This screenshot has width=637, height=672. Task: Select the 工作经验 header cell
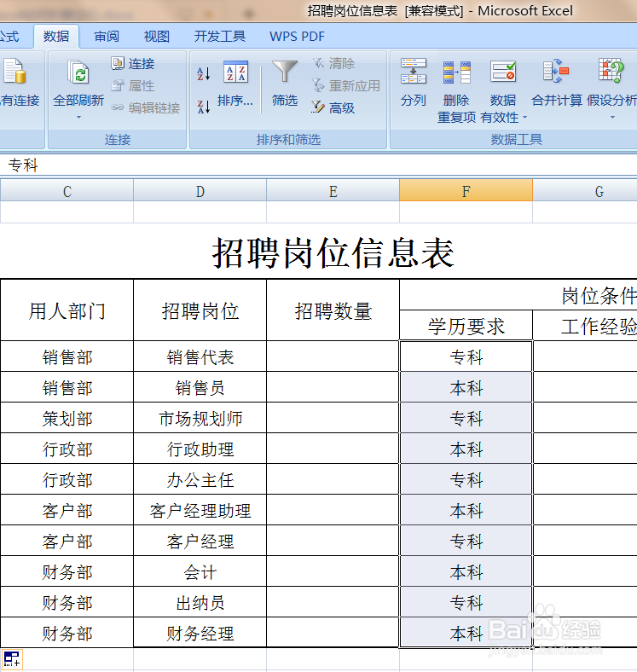click(x=585, y=326)
